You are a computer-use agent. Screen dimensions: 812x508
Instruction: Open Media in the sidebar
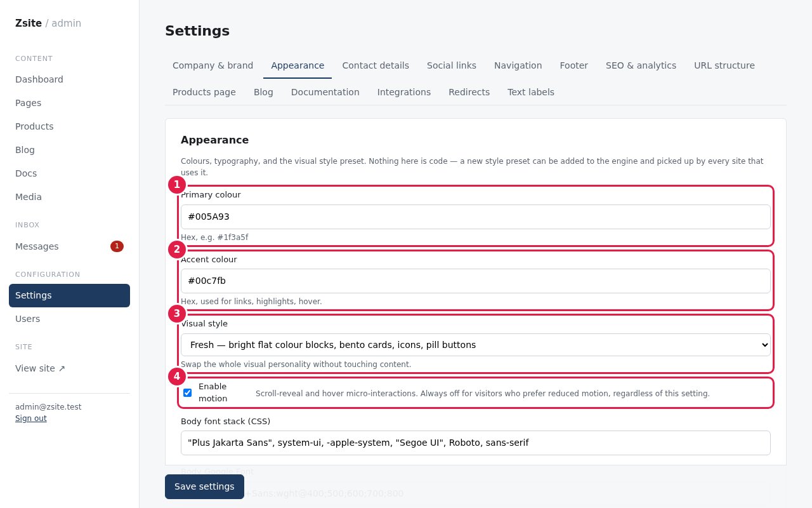[x=69, y=197]
